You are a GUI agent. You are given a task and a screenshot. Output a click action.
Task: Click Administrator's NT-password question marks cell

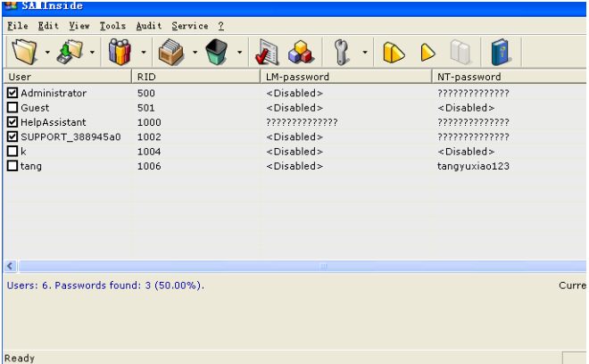coord(473,93)
